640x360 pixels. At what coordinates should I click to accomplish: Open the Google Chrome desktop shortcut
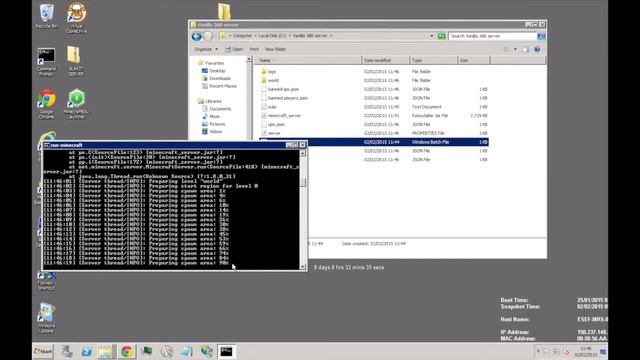coord(47,104)
